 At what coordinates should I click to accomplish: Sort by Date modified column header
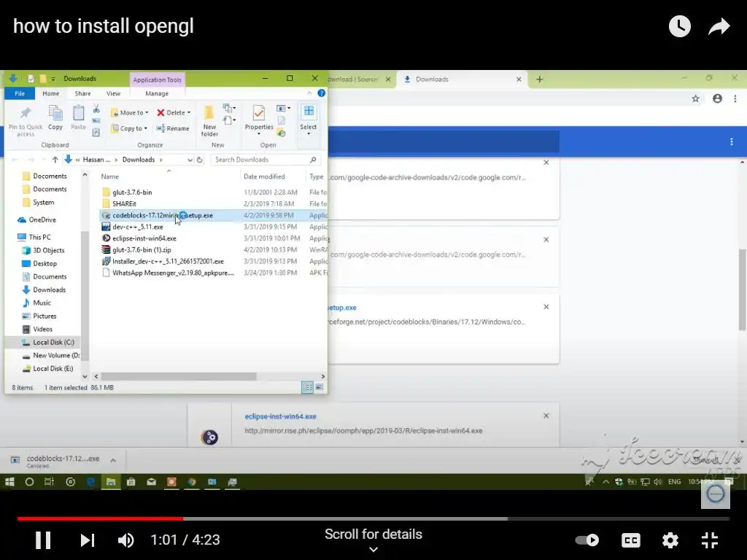coord(264,176)
